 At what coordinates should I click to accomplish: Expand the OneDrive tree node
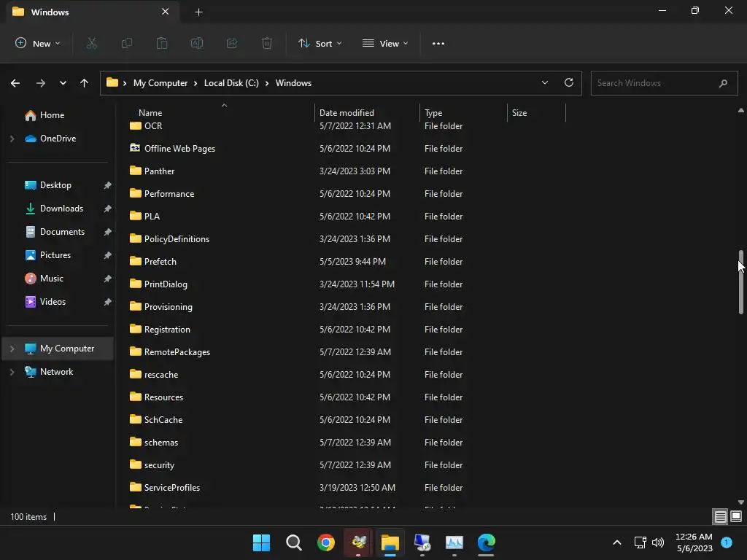tap(12, 139)
